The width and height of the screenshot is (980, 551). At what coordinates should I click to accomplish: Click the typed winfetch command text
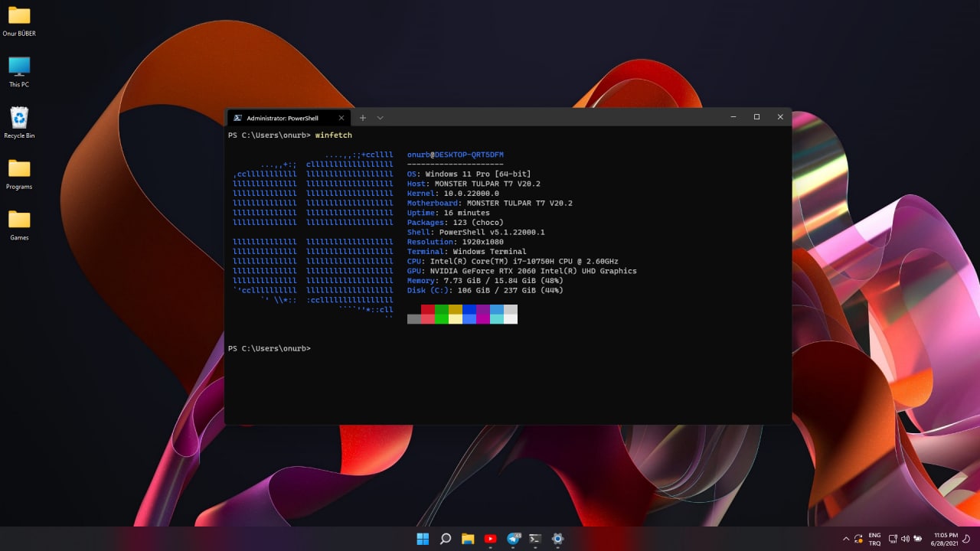coord(333,135)
